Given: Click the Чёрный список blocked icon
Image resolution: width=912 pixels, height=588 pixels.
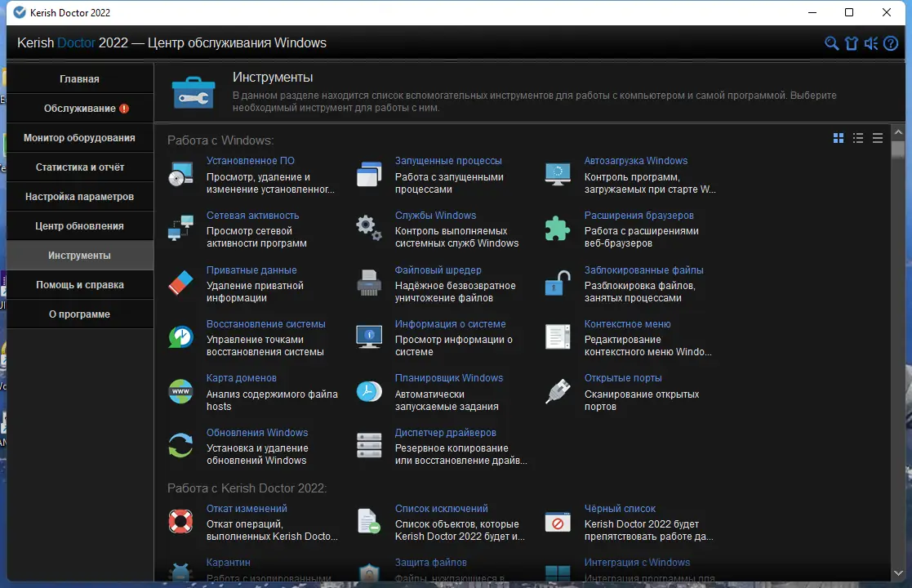Looking at the screenshot, I should tap(558, 522).
